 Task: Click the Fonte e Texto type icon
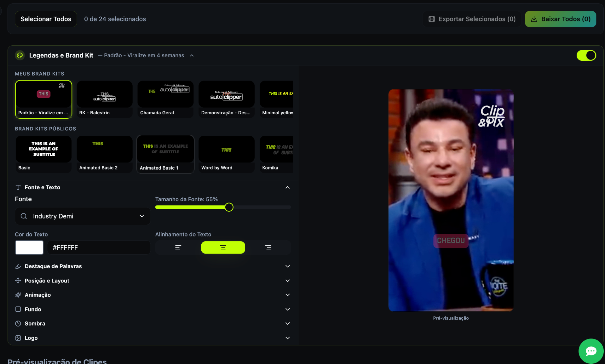(x=18, y=187)
